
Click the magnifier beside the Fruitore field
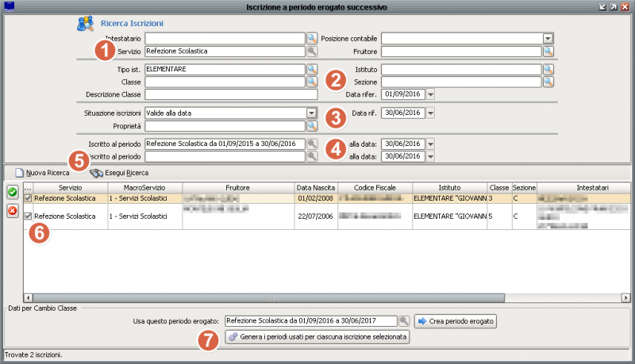548,51
